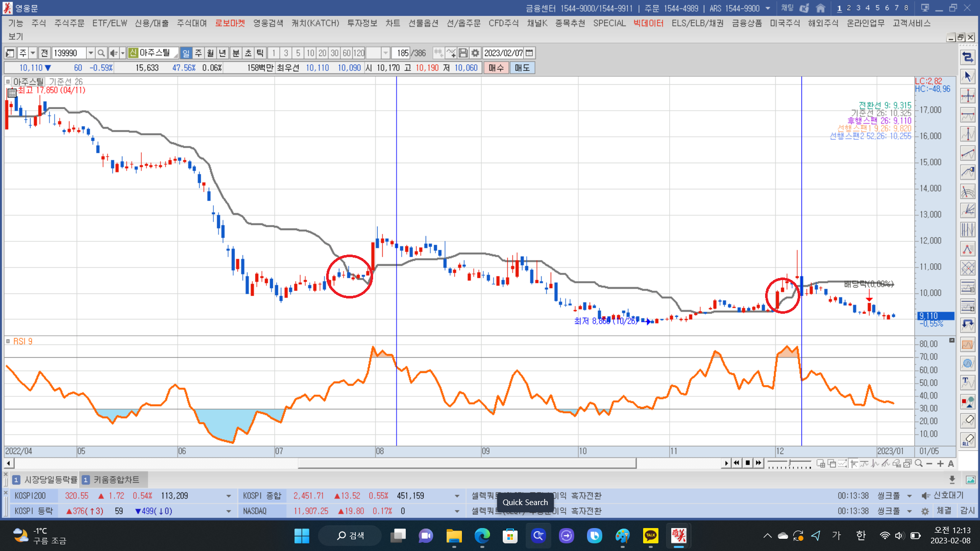Click the plus zoom-in chart icon
This screenshot has height=551, width=980.
[x=940, y=463]
